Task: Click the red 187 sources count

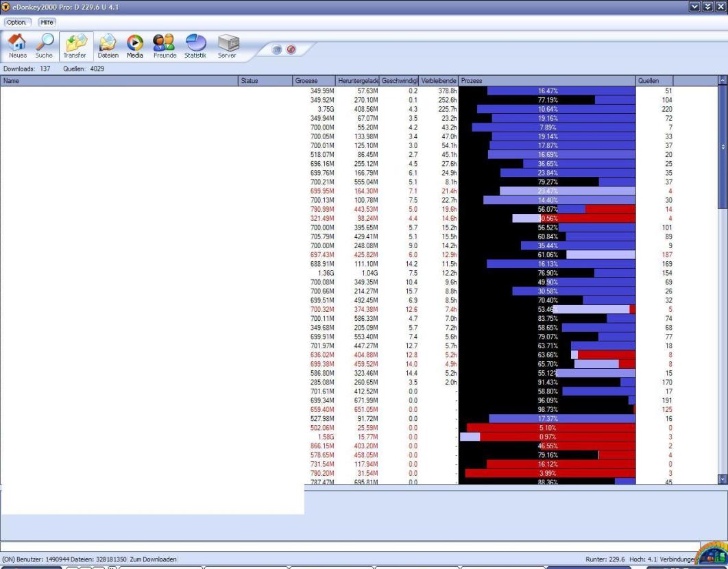Action: (667, 255)
